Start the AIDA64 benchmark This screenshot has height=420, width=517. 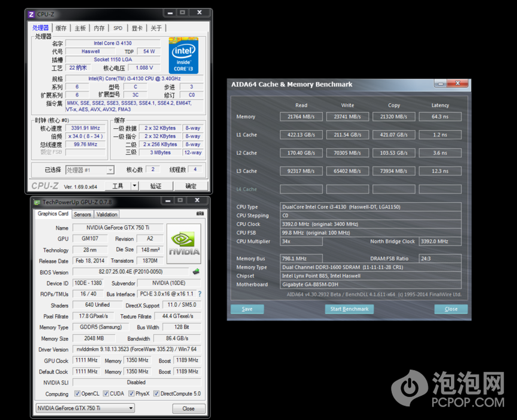tap(349, 309)
